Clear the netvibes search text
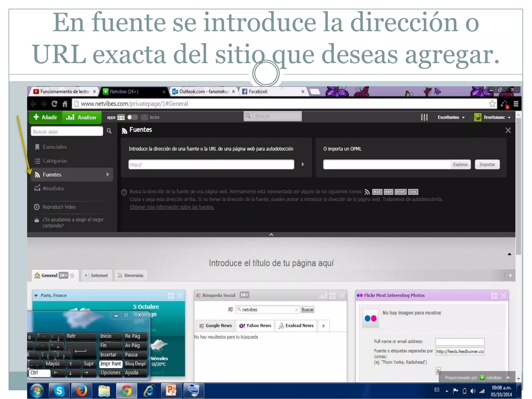Image resolution: width=532 pixels, height=399 pixels. click(296, 310)
